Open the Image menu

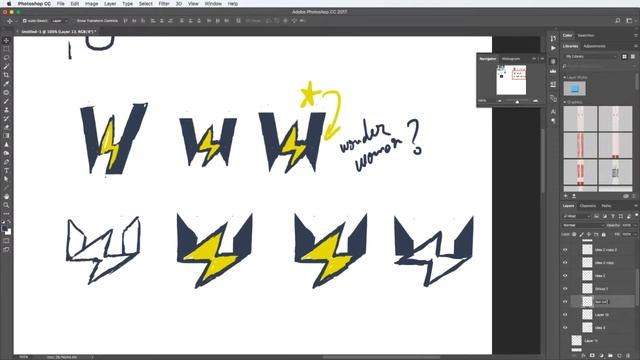[91, 4]
